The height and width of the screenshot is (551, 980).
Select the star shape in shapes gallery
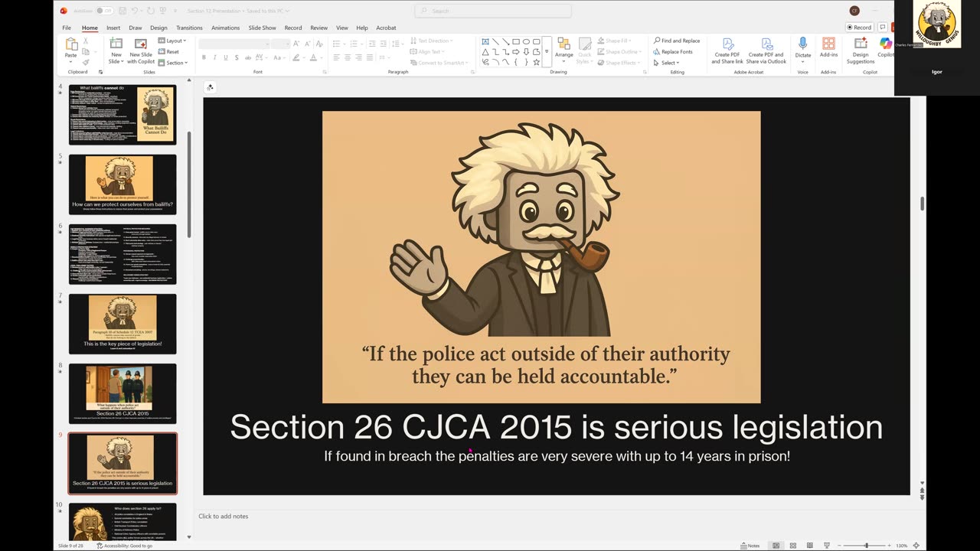pyautogui.click(x=536, y=62)
